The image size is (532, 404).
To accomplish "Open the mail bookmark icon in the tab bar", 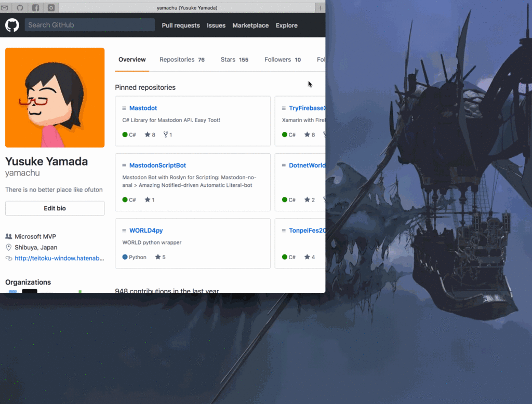I will pyautogui.click(x=4, y=7).
